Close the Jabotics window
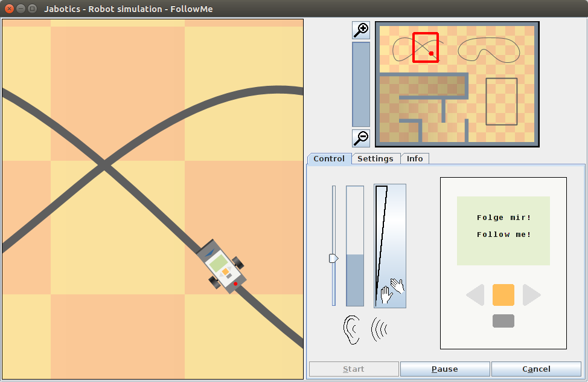 (10, 8)
